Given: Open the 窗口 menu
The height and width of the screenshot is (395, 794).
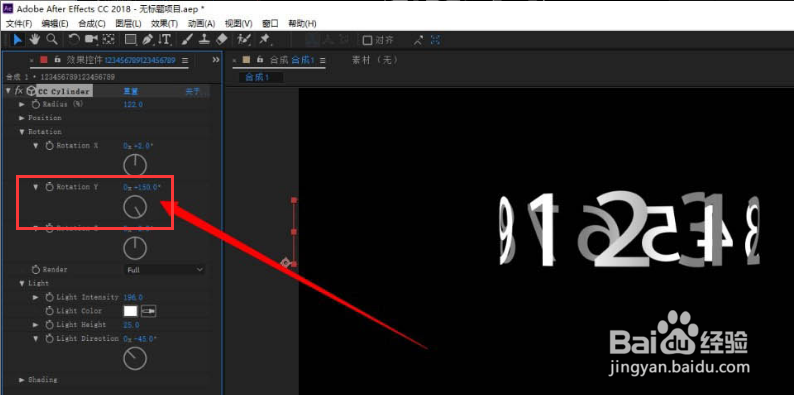Looking at the screenshot, I should (270, 23).
